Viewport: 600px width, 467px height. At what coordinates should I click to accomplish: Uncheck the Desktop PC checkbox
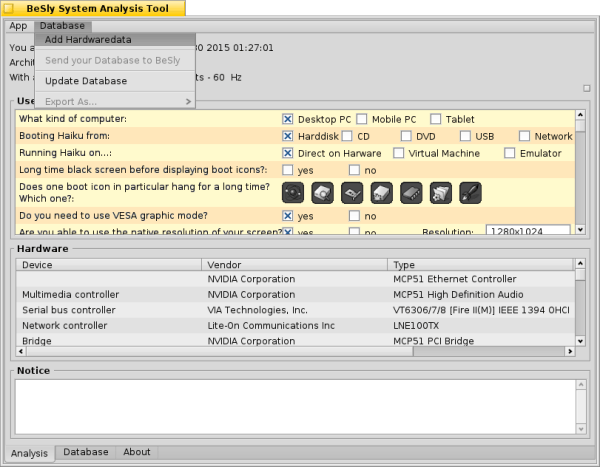point(288,119)
